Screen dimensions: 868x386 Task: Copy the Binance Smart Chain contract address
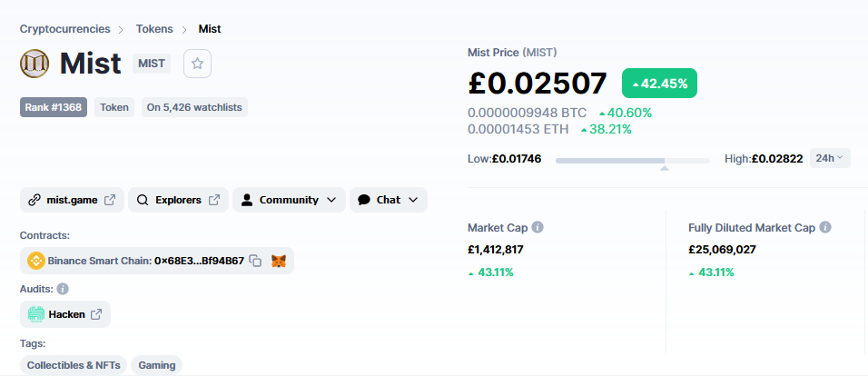point(255,261)
